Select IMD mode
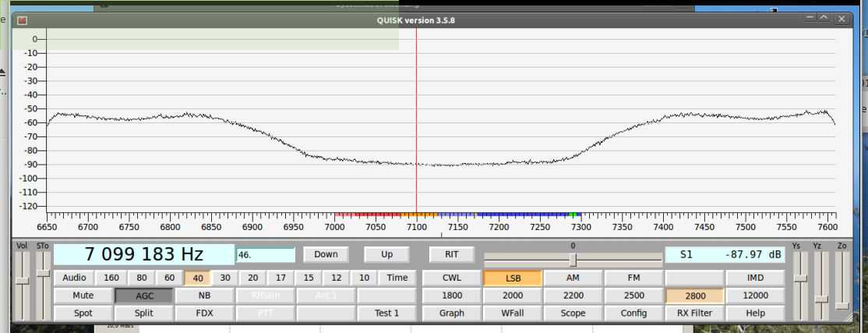Screen dimensions: 868x333 tap(755, 278)
